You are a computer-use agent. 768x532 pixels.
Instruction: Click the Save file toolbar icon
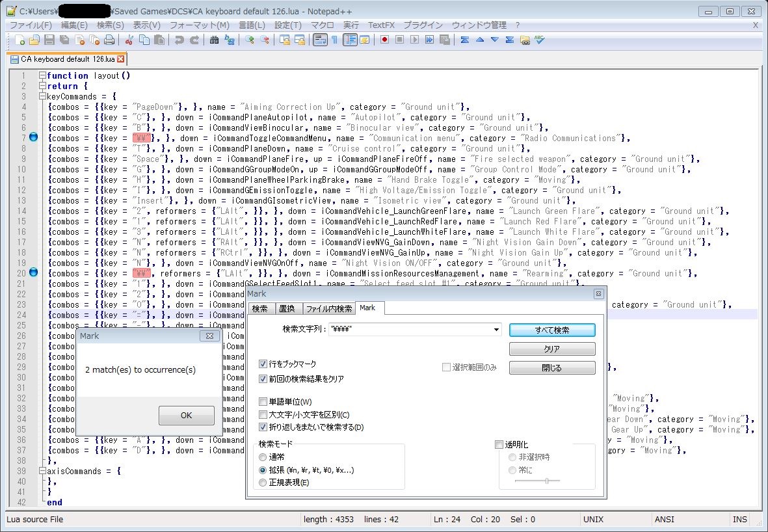pyautogui.click(x=49, y=40)
